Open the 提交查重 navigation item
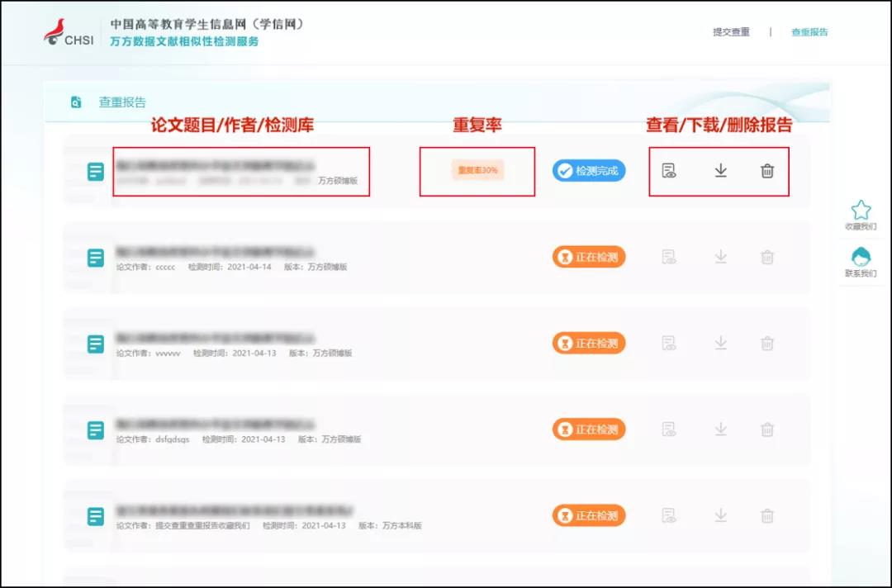The height and width of the screenshot is (588, 892). pyautogui.click(x=731, y=31)
